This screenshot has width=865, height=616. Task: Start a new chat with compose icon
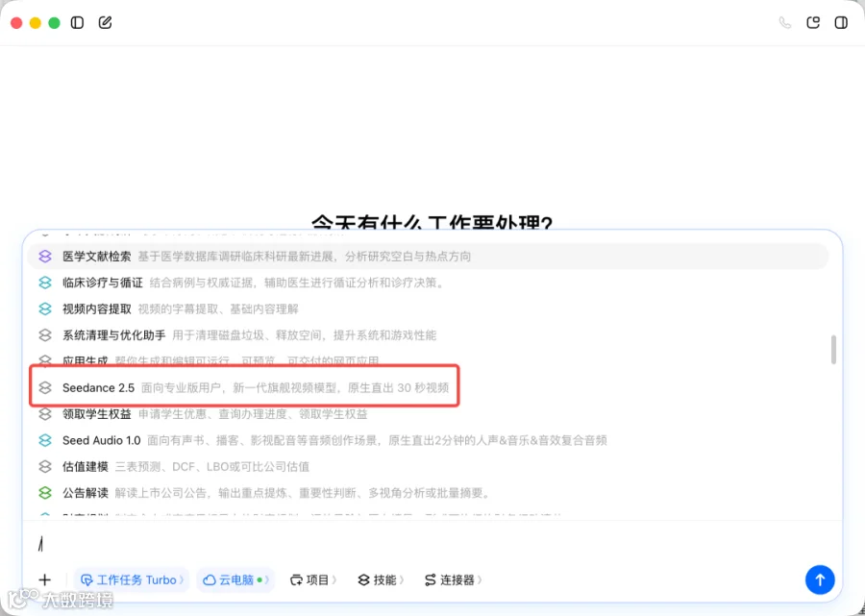[x=105, y=23]
